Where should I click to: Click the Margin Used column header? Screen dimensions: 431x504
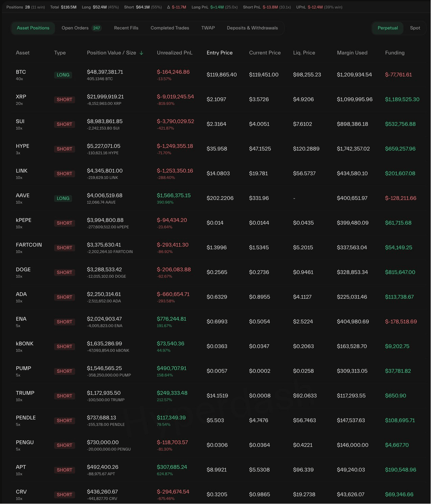(x=352, y=53)
